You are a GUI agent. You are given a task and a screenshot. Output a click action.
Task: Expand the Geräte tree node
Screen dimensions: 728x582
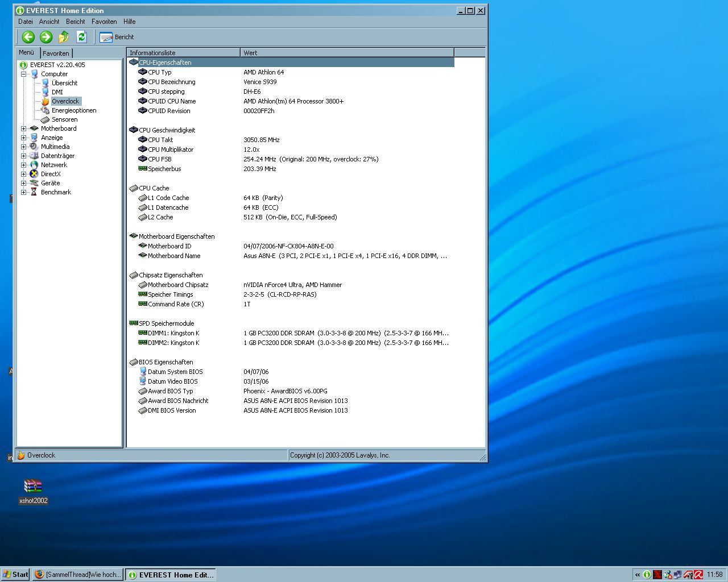pyautogui.click(x=24, y=183)
